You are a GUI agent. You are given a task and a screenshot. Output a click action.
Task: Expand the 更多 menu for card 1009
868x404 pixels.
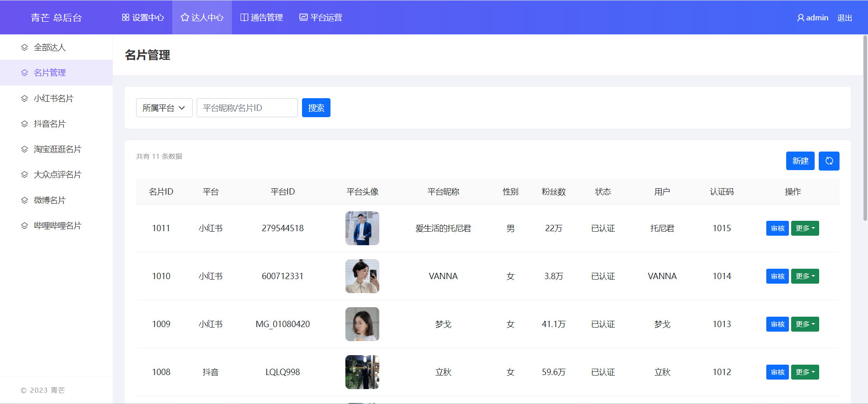click(805, 324)
